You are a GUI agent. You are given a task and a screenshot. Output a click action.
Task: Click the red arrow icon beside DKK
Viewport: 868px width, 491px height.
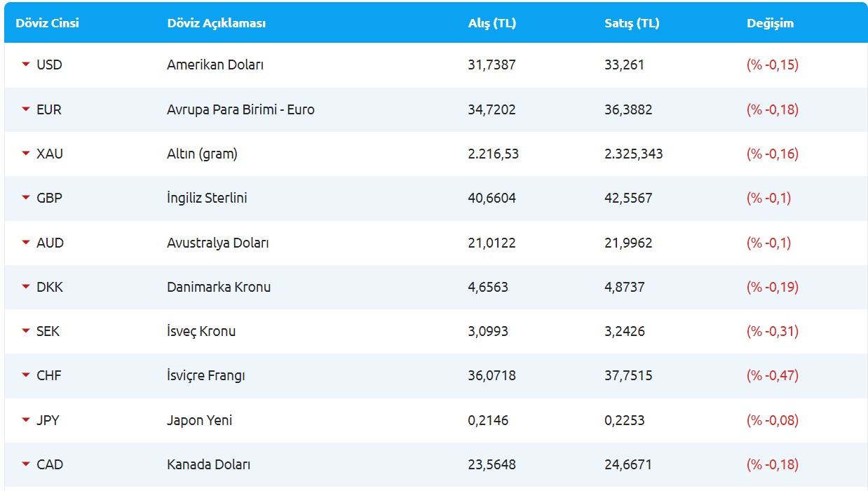tap(26, 287)
